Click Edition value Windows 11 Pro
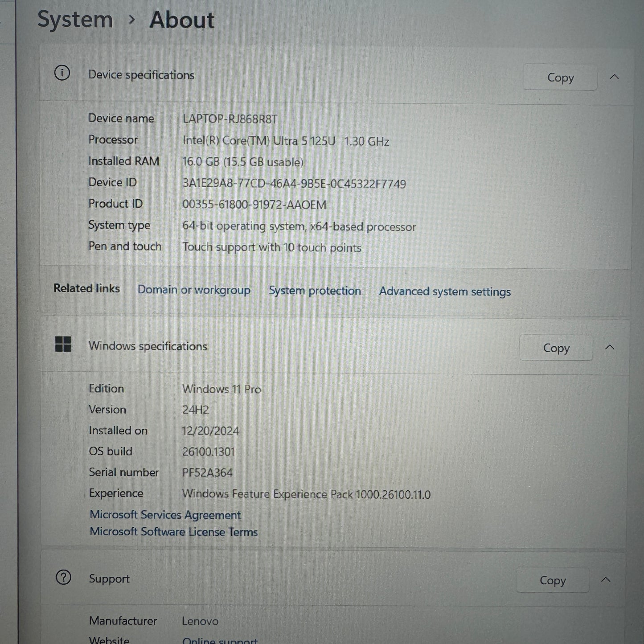The height and width of the screenshot is (644, 644). point(222,389)
